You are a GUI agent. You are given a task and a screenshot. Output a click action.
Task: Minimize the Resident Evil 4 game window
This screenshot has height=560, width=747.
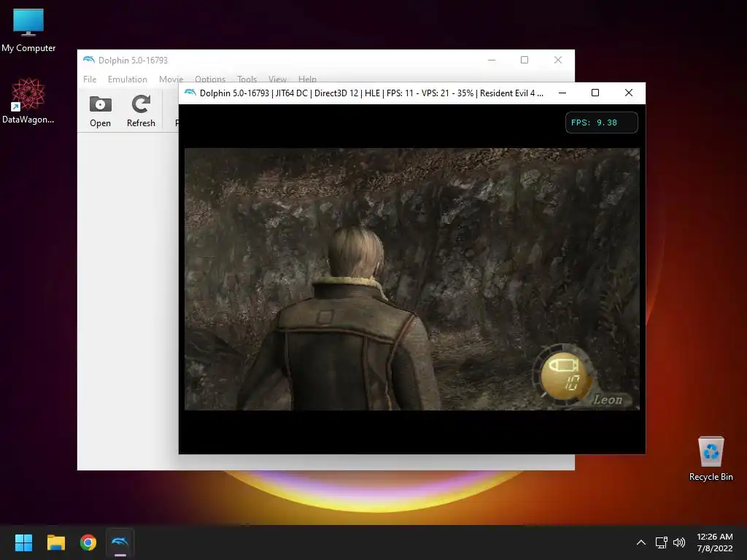point(562,93)
